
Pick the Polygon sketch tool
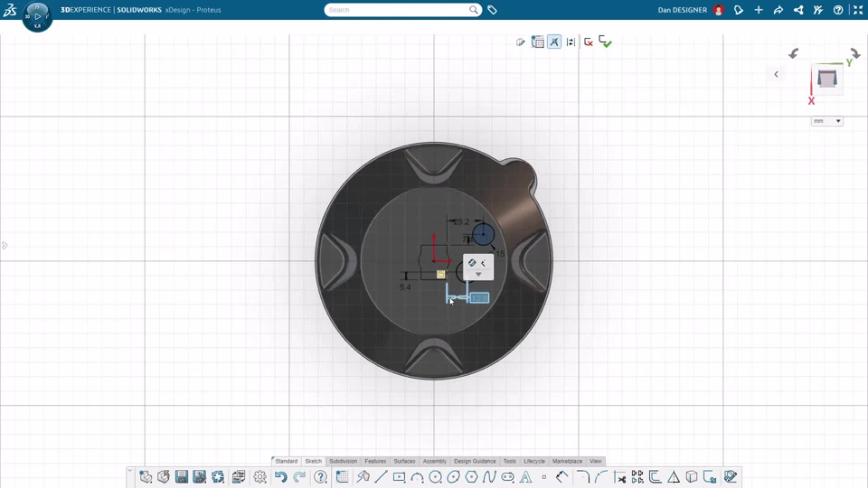(471, 476)
